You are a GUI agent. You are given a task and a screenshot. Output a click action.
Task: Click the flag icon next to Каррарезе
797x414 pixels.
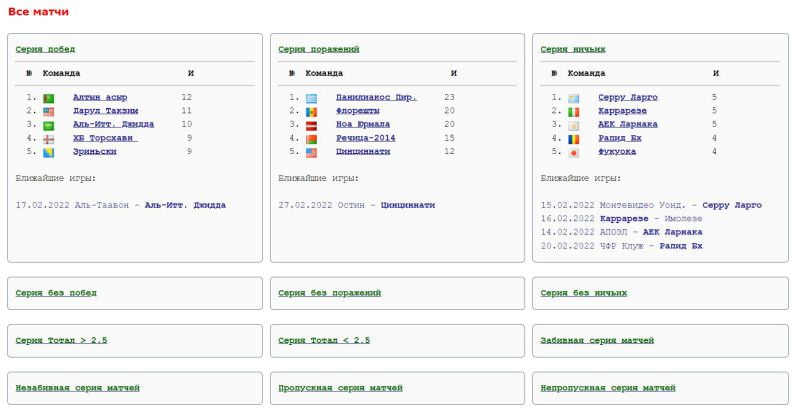coord(574,111)
